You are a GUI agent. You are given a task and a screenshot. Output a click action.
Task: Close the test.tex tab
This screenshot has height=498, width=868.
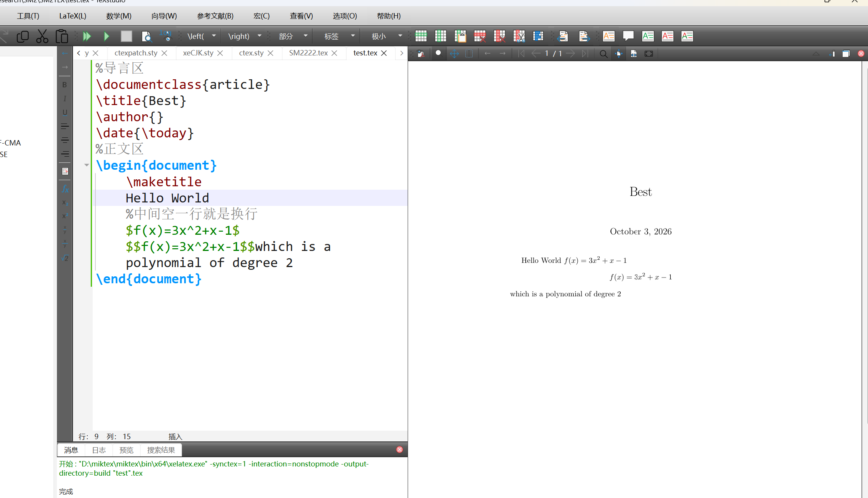coord(384,53)
